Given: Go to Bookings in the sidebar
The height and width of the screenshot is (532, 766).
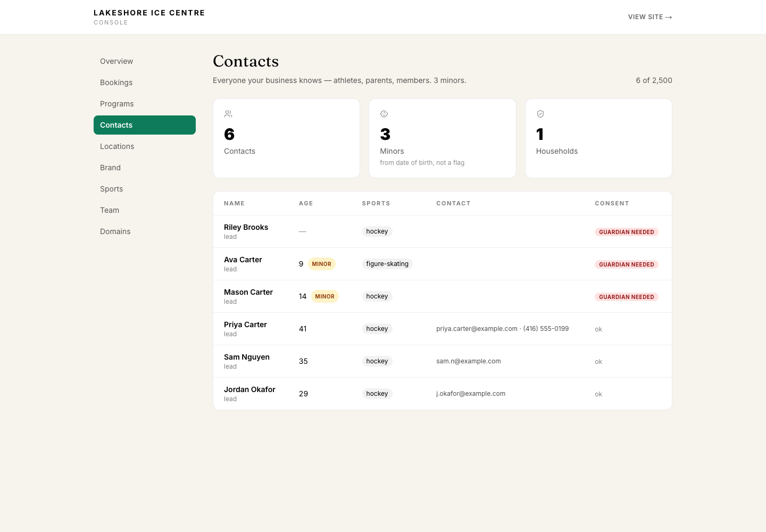Looking at the screenshot, I should (x=145, y=82).
